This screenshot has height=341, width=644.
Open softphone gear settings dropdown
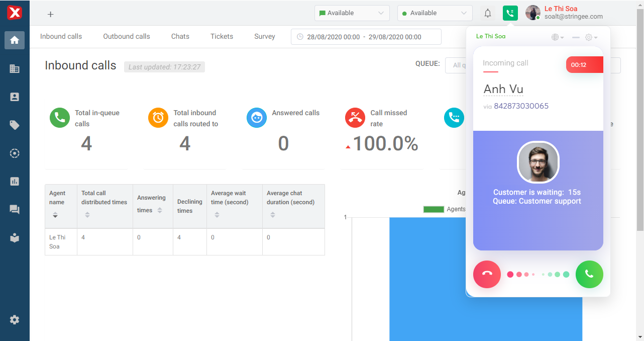(591, 37)
